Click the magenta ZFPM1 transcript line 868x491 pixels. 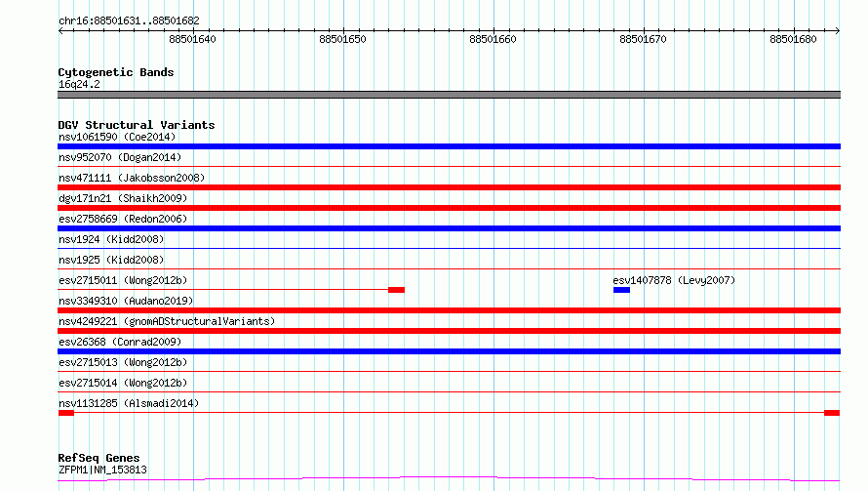pyautogui.click(x=449, y=478)
